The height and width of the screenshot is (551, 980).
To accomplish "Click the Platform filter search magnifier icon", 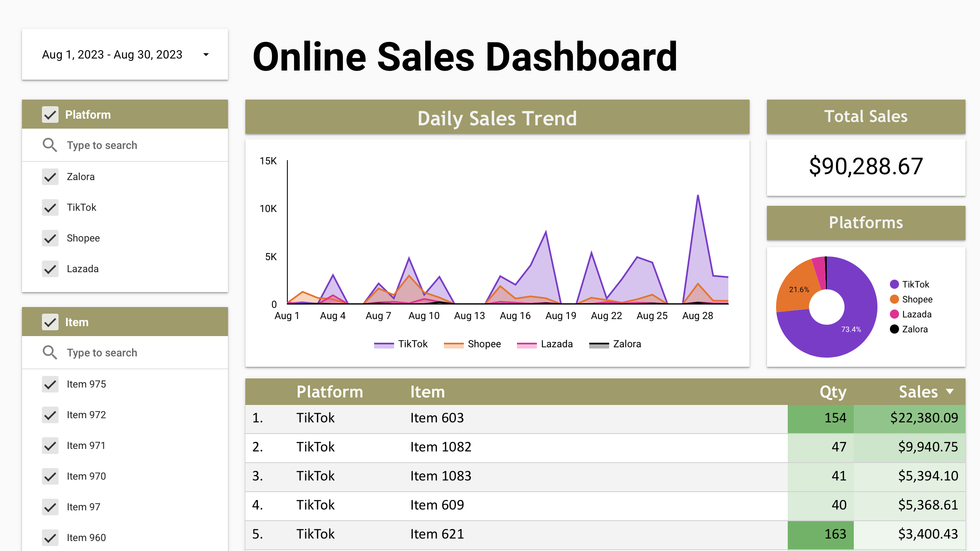I will click(x=50, y=145).
